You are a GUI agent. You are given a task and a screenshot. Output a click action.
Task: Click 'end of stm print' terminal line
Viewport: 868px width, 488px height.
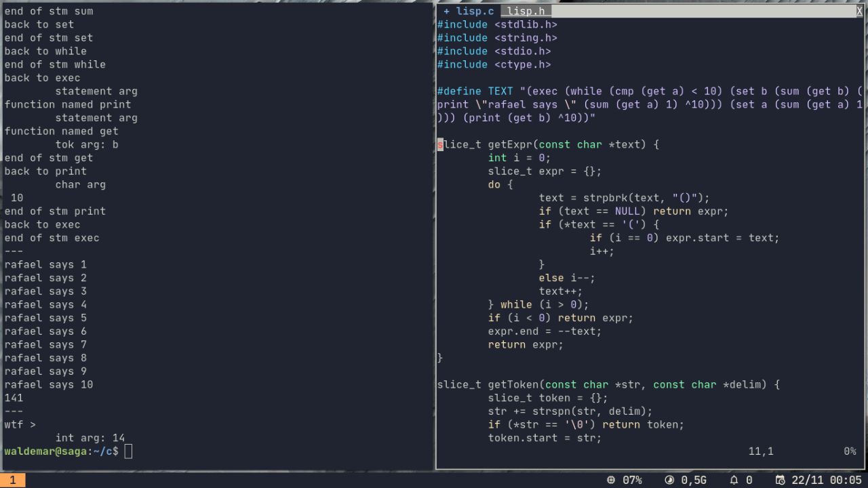tap(55, 211)
